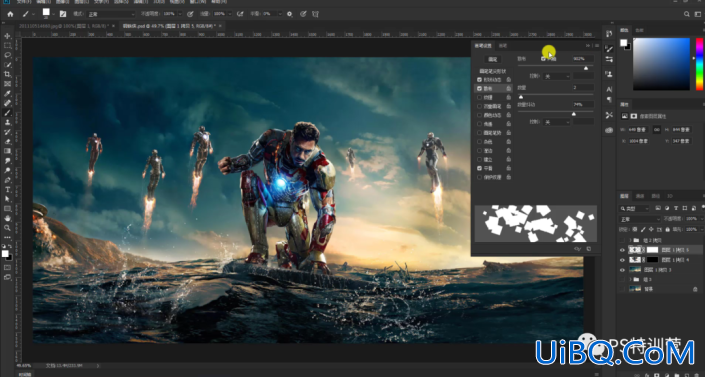Select the Pen tool
The image size is (705, 377).
(7, 180)
